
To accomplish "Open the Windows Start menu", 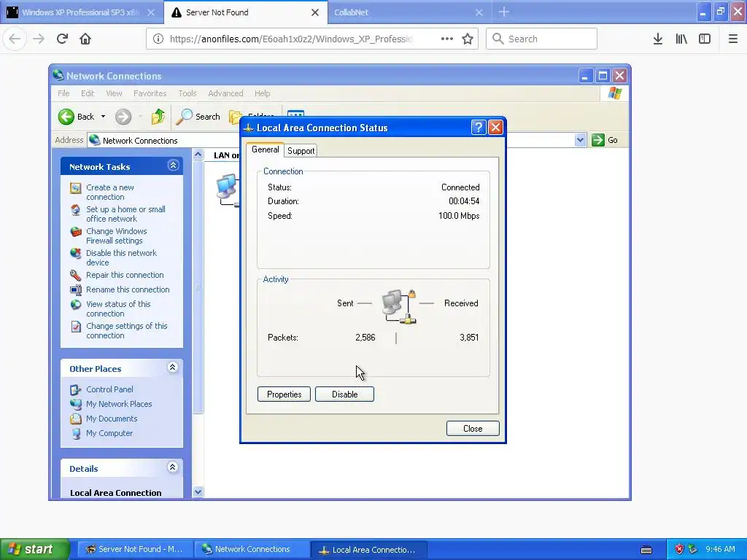I will coord(34,549).
